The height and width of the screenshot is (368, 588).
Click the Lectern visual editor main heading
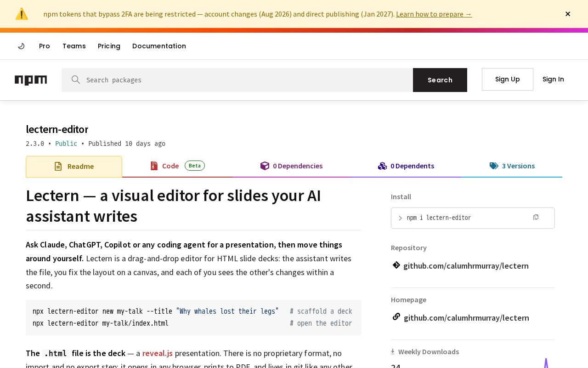[x=174, y=206]
